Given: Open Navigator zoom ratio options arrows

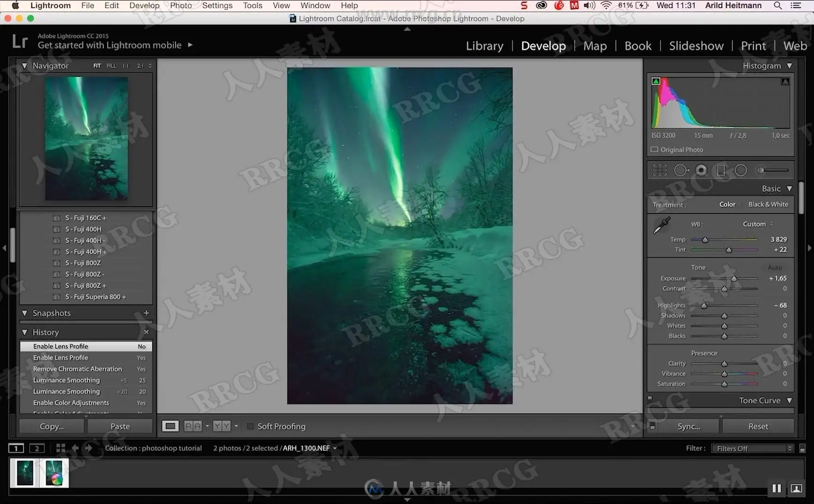Looking at the screenshot, I should (150, 66).
